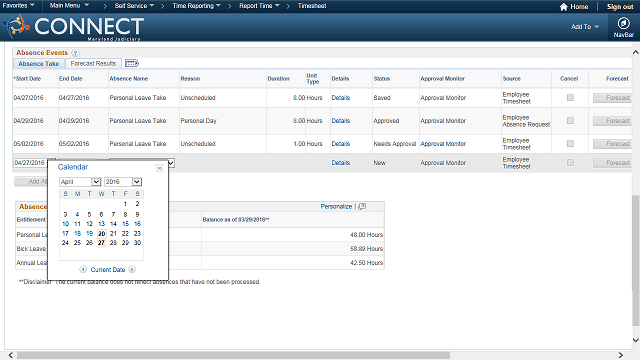This screenshot has height=360, width=640.
Task: Click the Timesheet breadcrumb
Action: tap(312, 6)
